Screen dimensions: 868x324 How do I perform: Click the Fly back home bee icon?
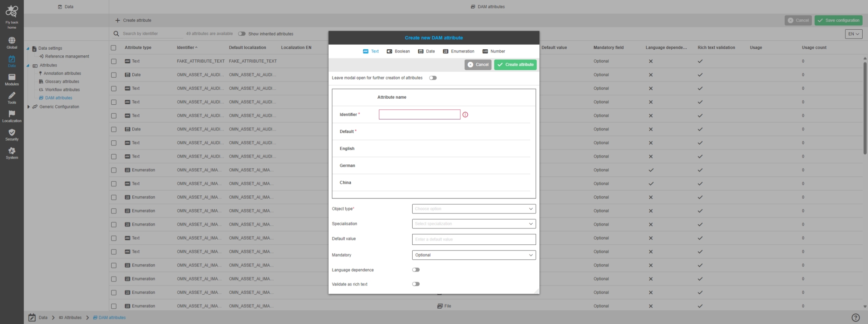(12, 12)
